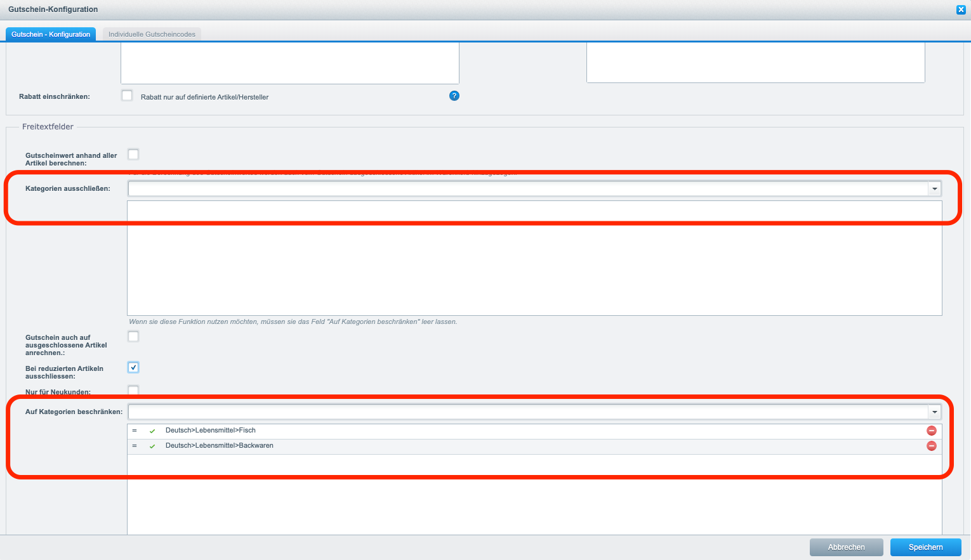The width and height of the screenshot is (971, 560).
Task: Click drag handle of the Fisch row
Action: pos(135,431)
